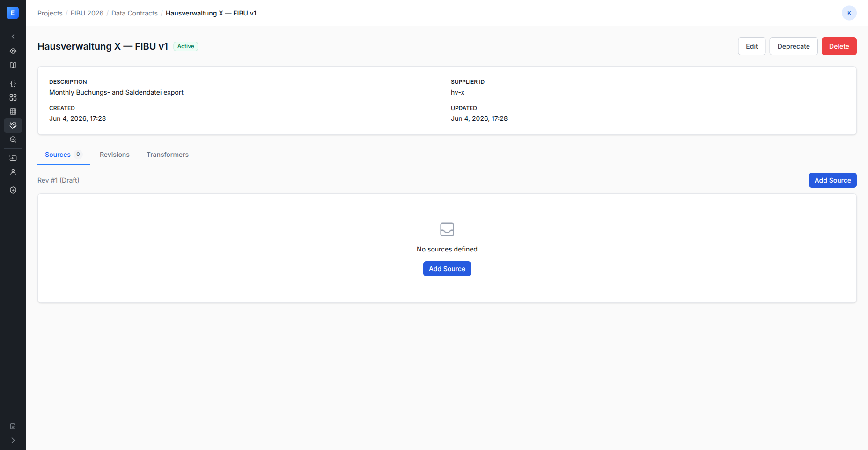Switch to the Transformers tab
The image size is (868, 450).
168,155
